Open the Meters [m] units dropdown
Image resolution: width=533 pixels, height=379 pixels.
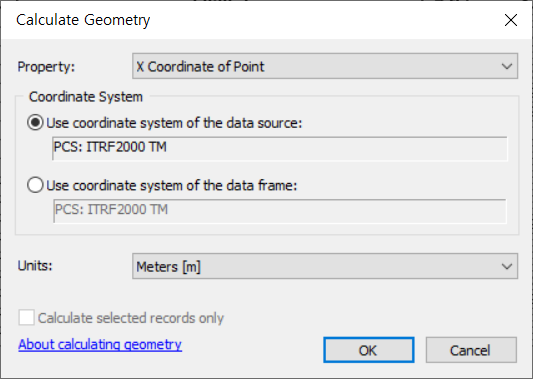coord(325,266)
